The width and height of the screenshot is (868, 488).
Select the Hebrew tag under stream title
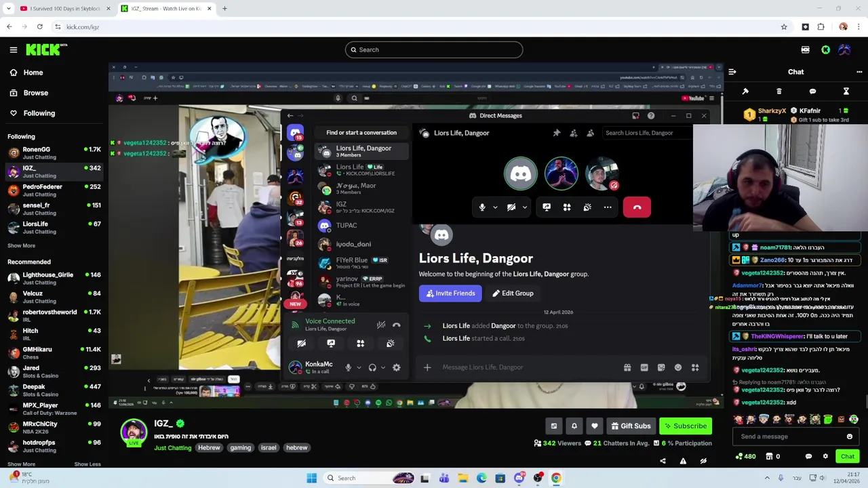point(209,447)
